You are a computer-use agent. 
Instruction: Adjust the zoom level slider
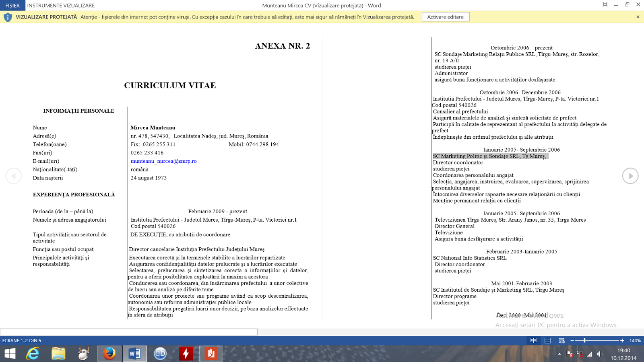coord(584,340)
